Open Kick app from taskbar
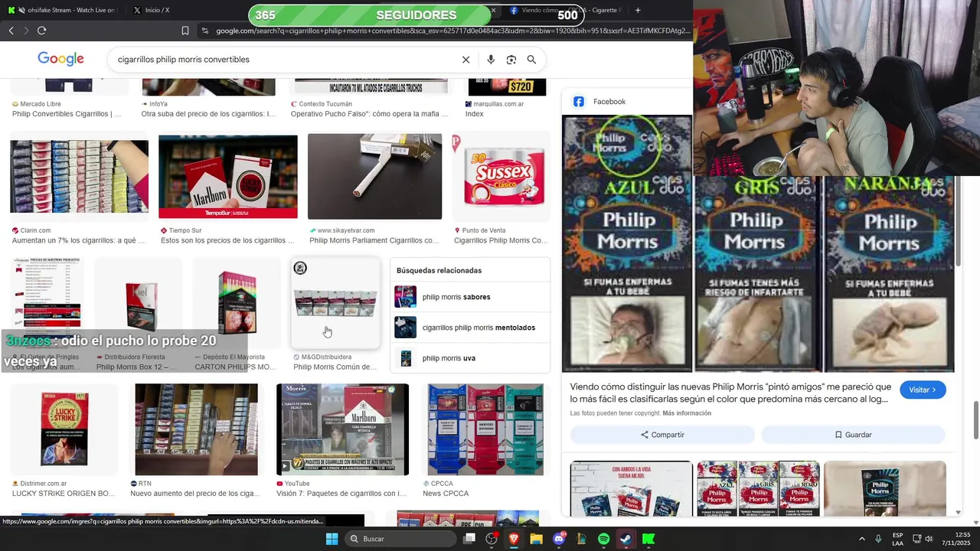 tap(648, 539)
